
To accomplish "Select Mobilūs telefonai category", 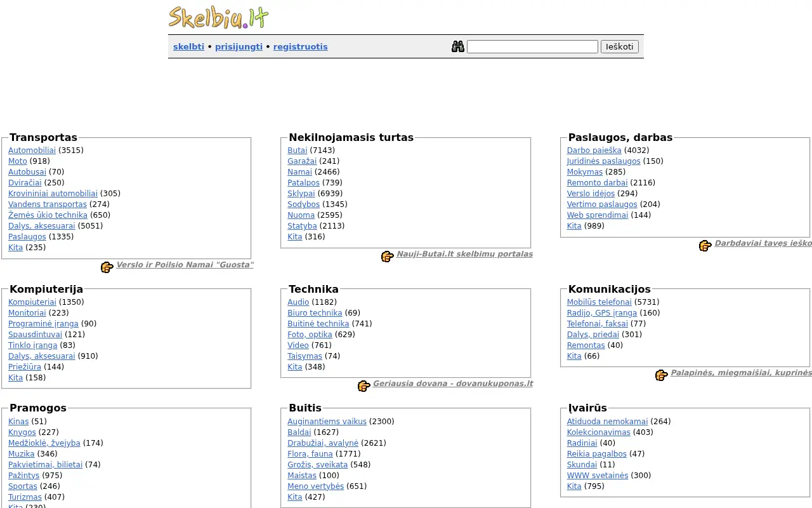I will point(599,302).
